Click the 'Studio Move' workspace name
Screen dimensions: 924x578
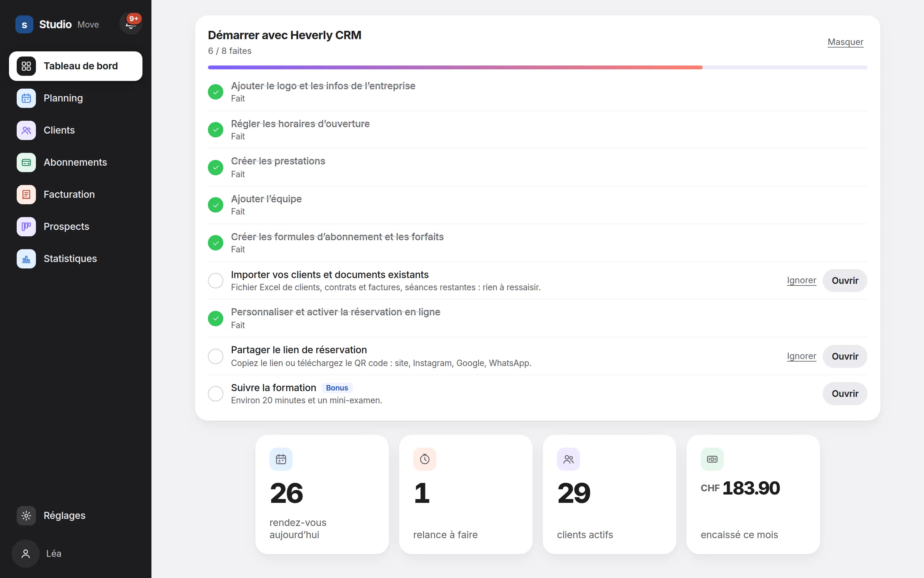coord(69,24)
